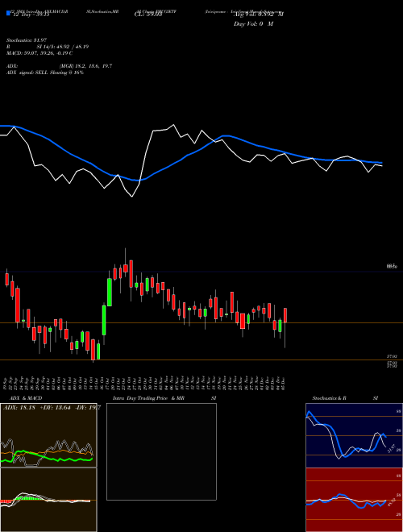Click the Stochastics & R panel title
This screenshot has width=403, height=532.
tap(329, 398)
